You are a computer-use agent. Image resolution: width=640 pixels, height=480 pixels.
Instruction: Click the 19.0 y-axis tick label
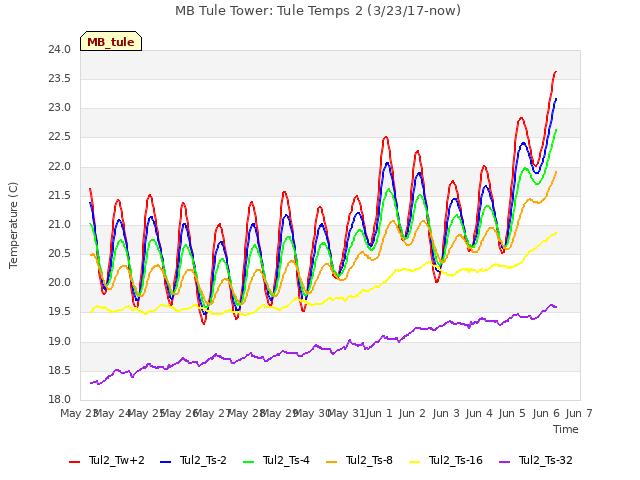pyautogui.click(x=60, y=342)
